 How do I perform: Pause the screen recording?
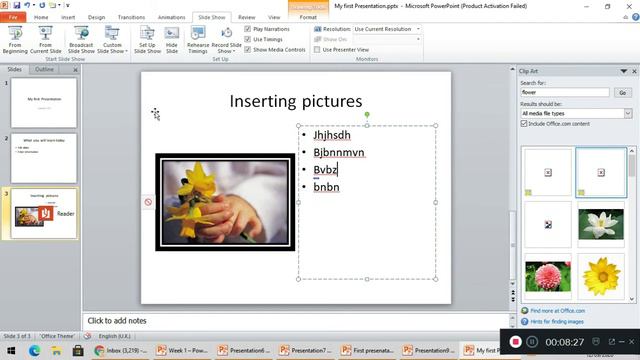[532, 342]
